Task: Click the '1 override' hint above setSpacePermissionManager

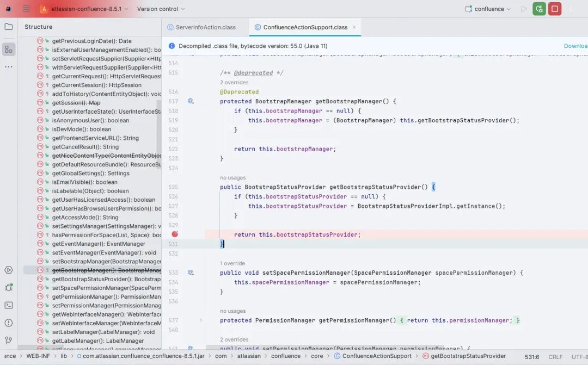Action: coord(232,263)
